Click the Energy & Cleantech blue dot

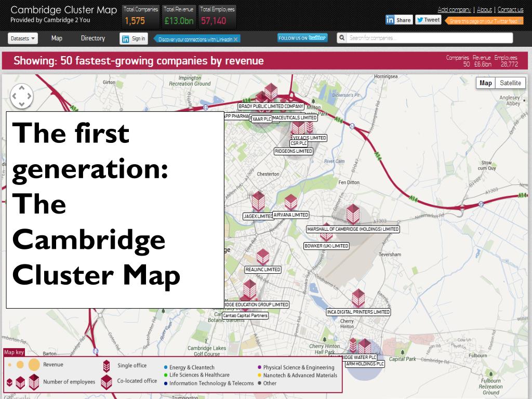(x=166, y=367)
